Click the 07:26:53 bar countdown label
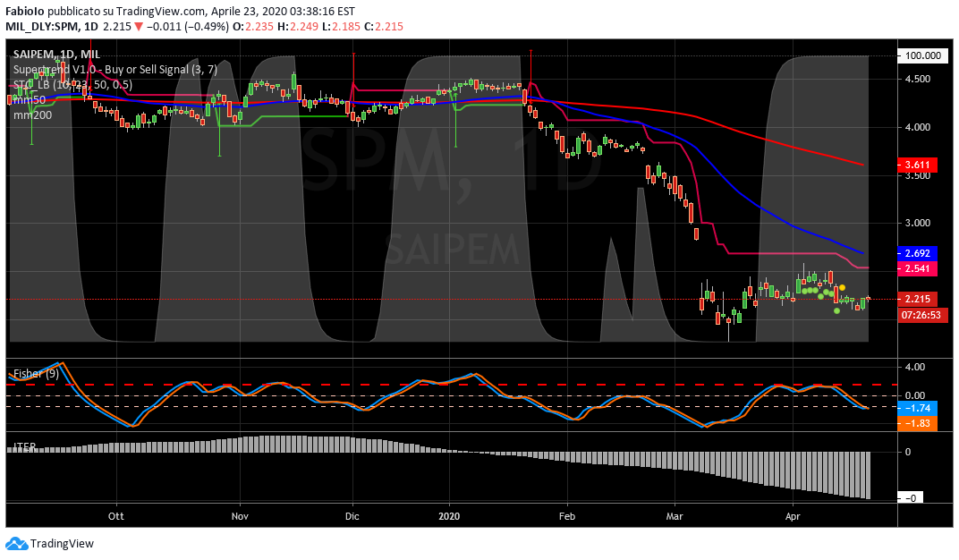 (918, 315)
